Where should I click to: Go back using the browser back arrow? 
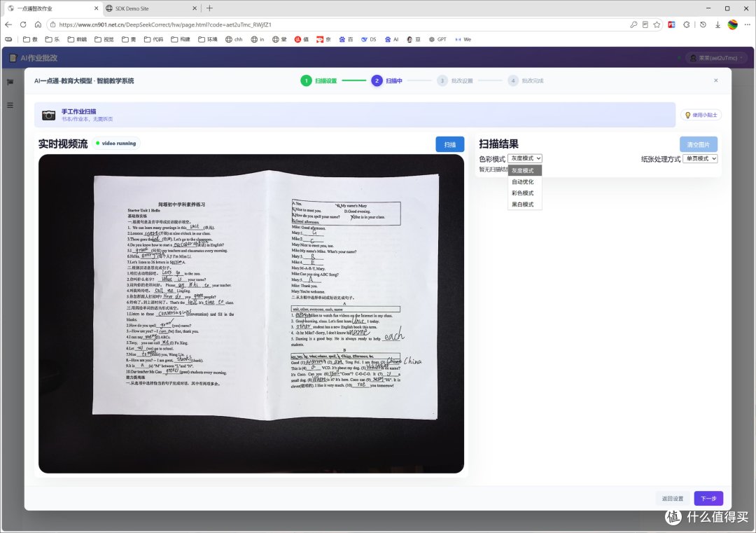8,25
